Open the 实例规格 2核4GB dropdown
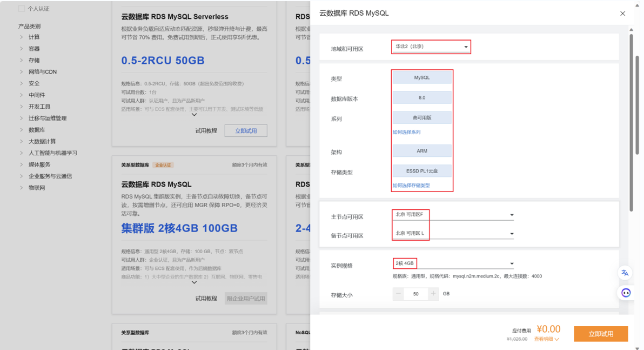This screenshot has width=644, height=350. tap(453, 263)
